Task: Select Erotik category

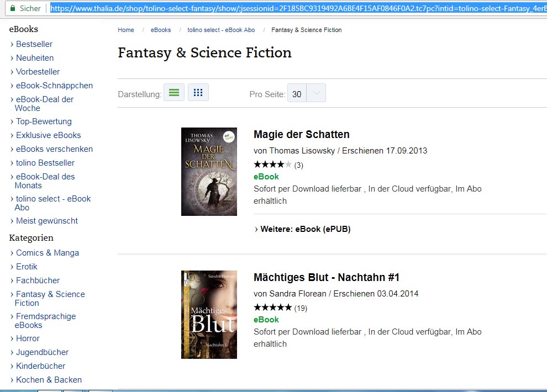Action: pyautogui.click(x=27, y=267)
